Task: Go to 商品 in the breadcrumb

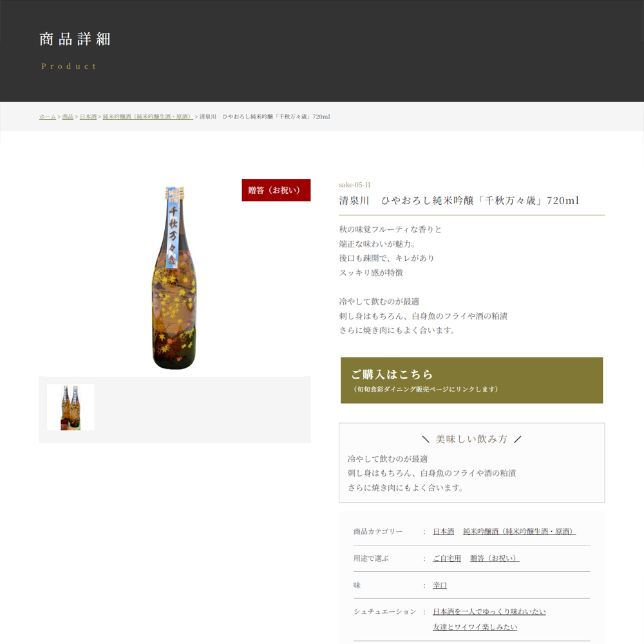Action: (68, 117)
